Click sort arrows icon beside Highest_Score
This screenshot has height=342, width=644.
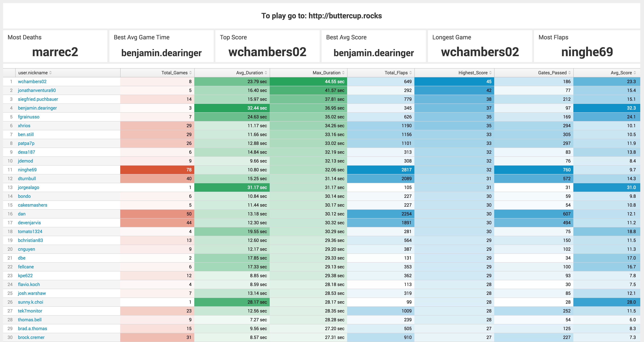(490, 73)
